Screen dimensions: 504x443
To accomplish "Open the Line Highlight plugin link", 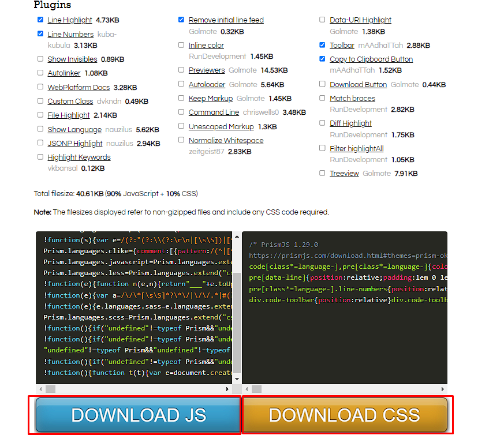I will pyautogui.click(x=70, y=20).
